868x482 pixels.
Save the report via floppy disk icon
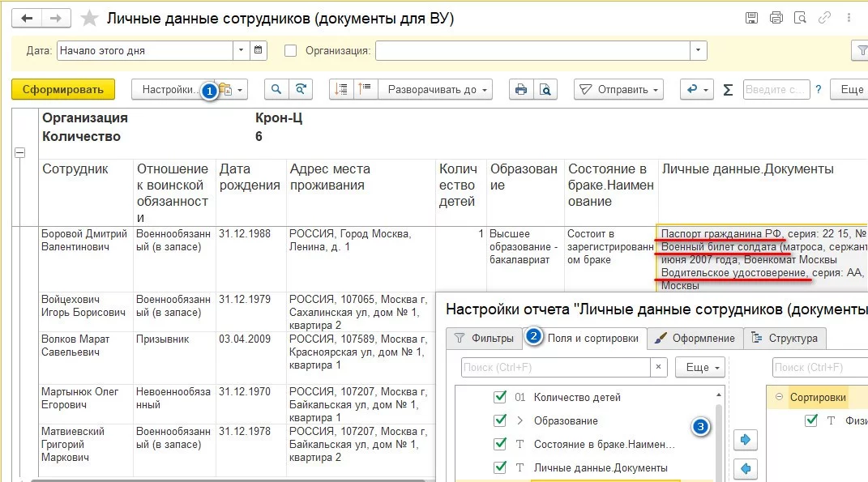[x=752, y=17]
